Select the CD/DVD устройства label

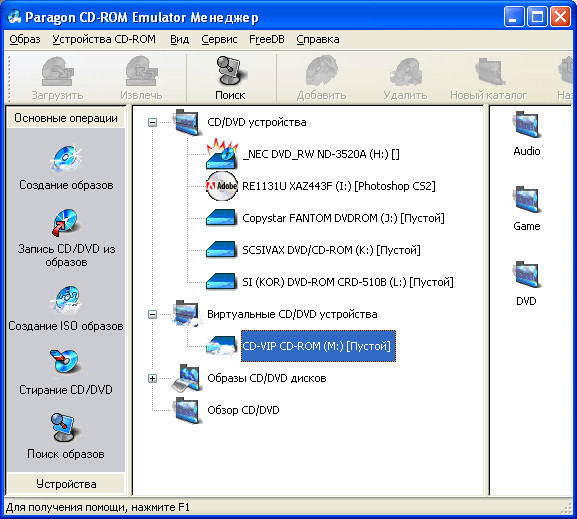coord(257,122)
